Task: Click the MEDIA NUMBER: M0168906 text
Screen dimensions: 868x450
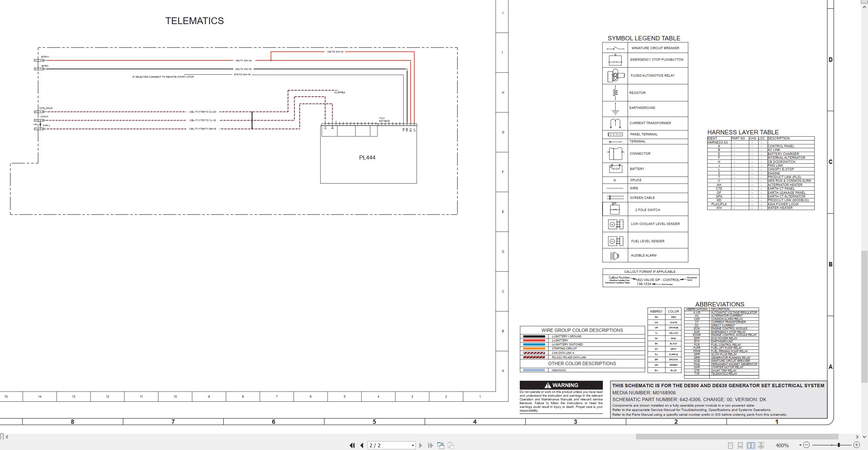Action: coord(644,393)
